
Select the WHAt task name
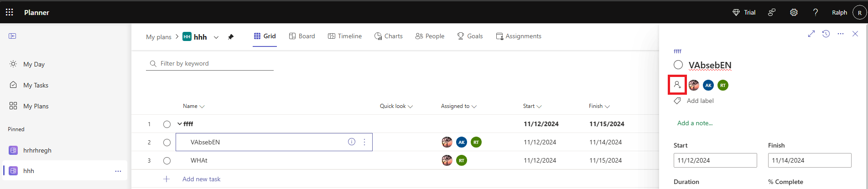point(199,160)
